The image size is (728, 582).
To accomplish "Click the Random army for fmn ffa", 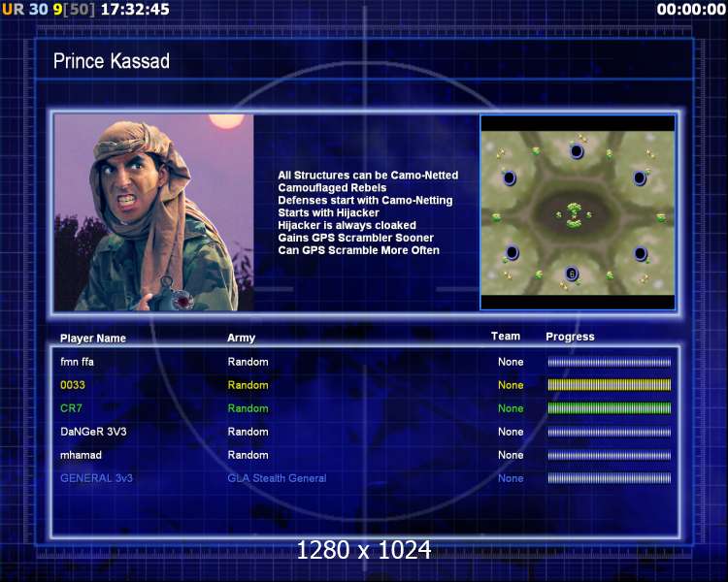I will (248, 362).
